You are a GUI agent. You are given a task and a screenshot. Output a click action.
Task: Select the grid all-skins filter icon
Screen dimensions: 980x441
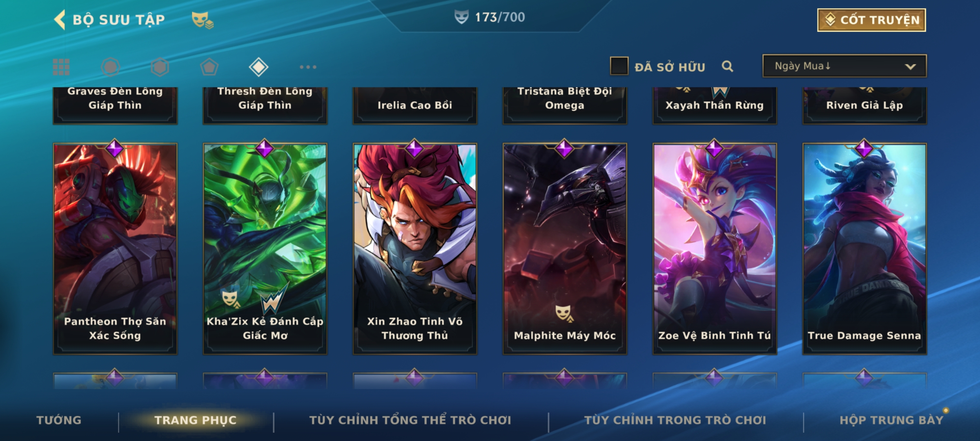click(61, 67)
